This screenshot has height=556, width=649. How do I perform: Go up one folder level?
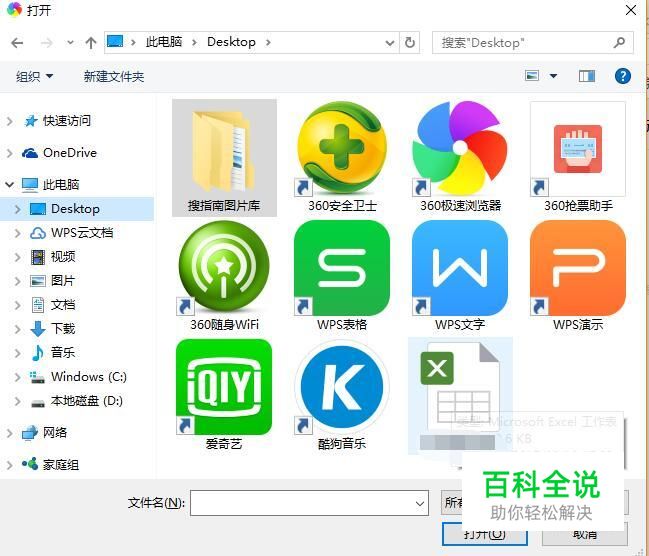(91, 43)
